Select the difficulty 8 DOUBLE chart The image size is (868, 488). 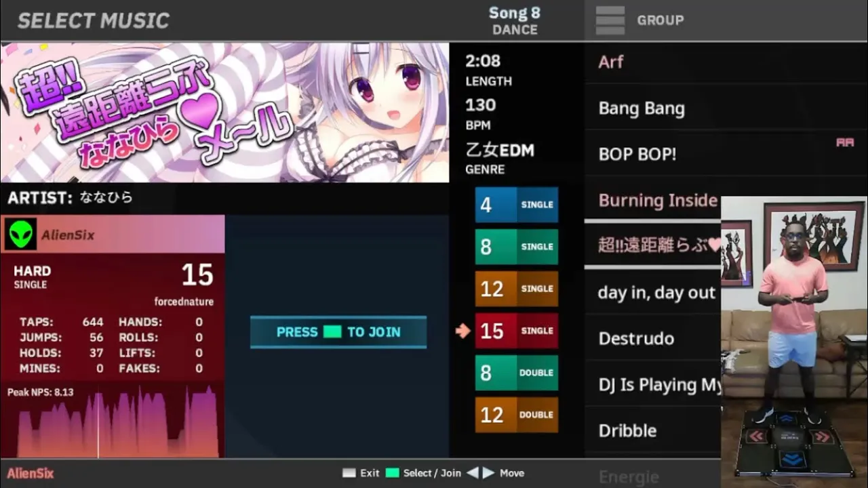516,373
